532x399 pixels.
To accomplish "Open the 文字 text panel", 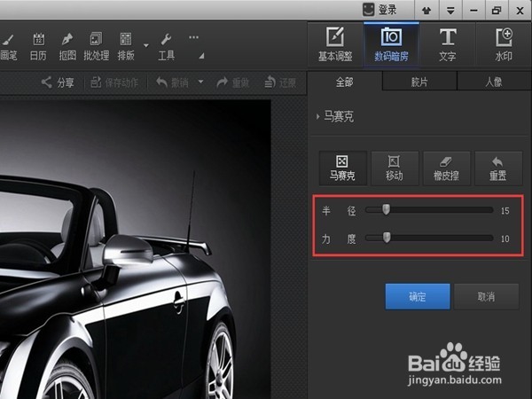I will click(x=448, y=44).
